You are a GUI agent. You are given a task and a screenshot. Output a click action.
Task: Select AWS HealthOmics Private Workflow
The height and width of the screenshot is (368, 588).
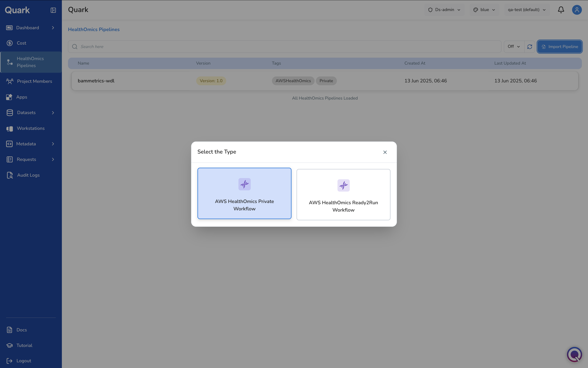pos(244,193)
